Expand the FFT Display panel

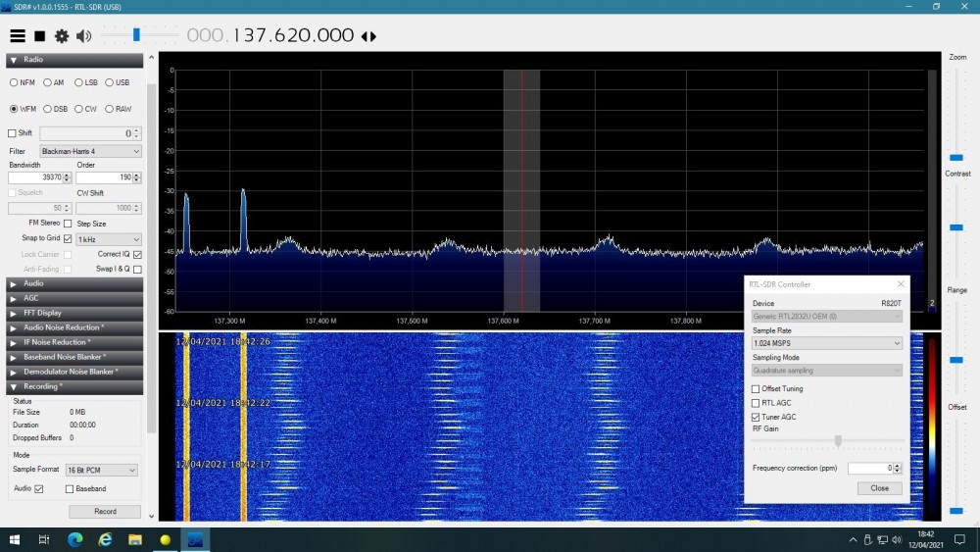click(74, 313)
